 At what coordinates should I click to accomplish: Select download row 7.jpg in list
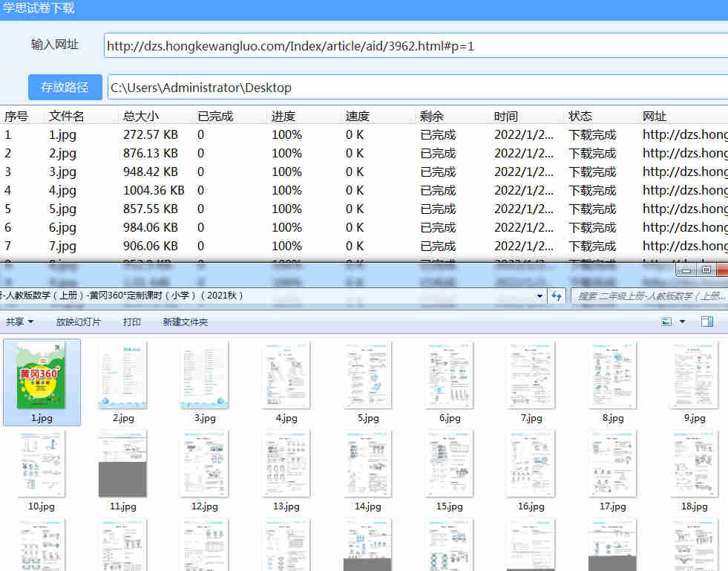pyautogui.click(x=364, y=247)
